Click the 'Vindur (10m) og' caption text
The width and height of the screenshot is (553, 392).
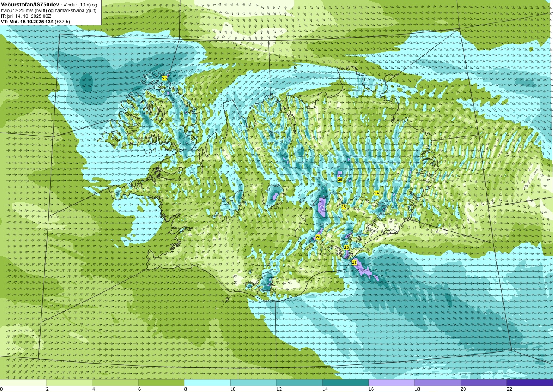pos(80,5)
